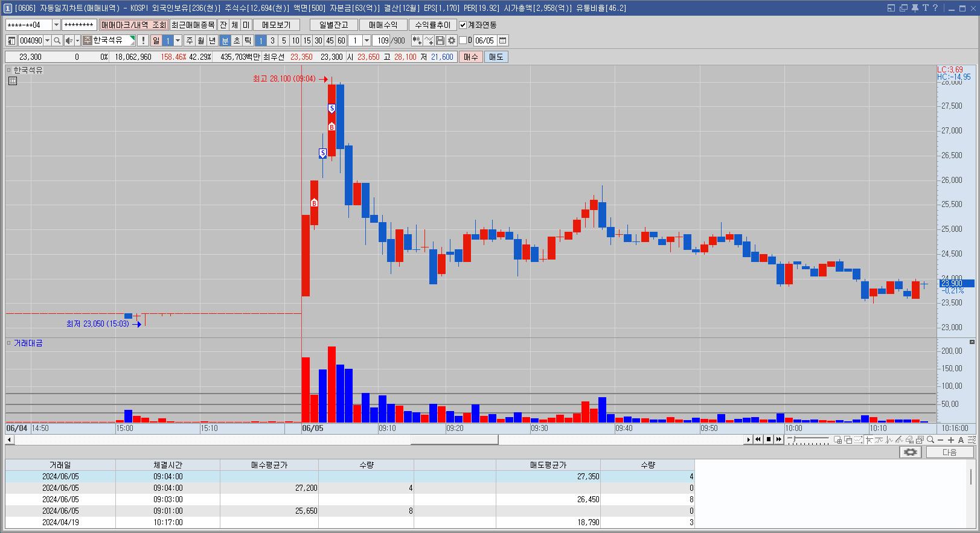Open the account number dropdown
980x533 pixels.
[x=56, y=25]
